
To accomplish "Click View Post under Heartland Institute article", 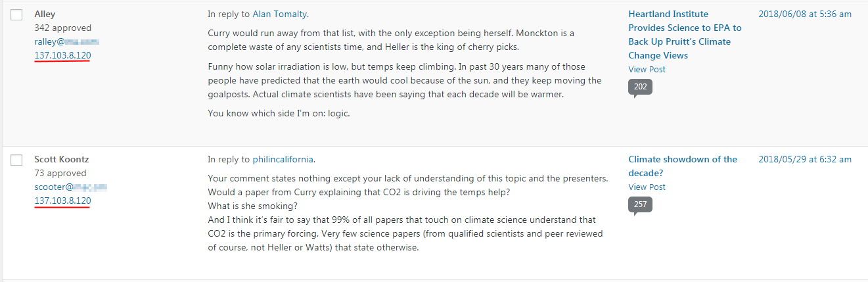I will [647, 69].
